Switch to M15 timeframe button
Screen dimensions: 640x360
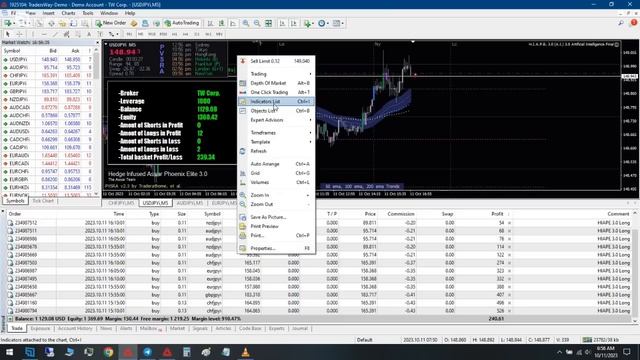pos(152,34)
